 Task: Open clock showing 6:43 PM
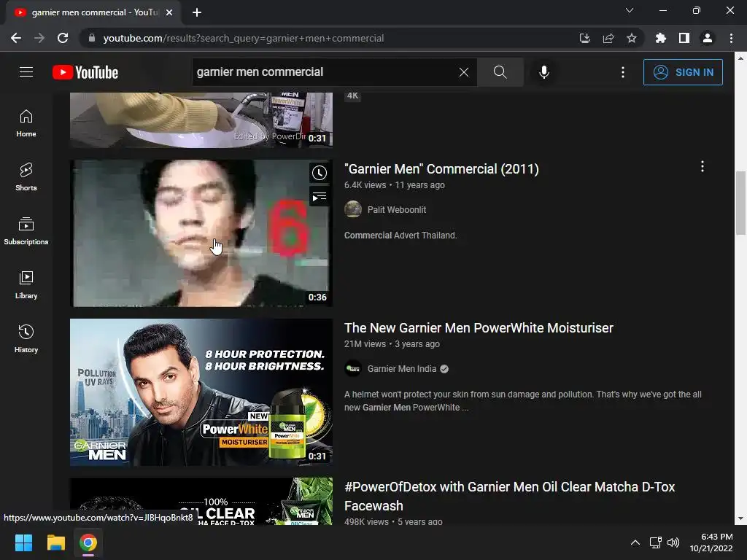coord(711,542)
